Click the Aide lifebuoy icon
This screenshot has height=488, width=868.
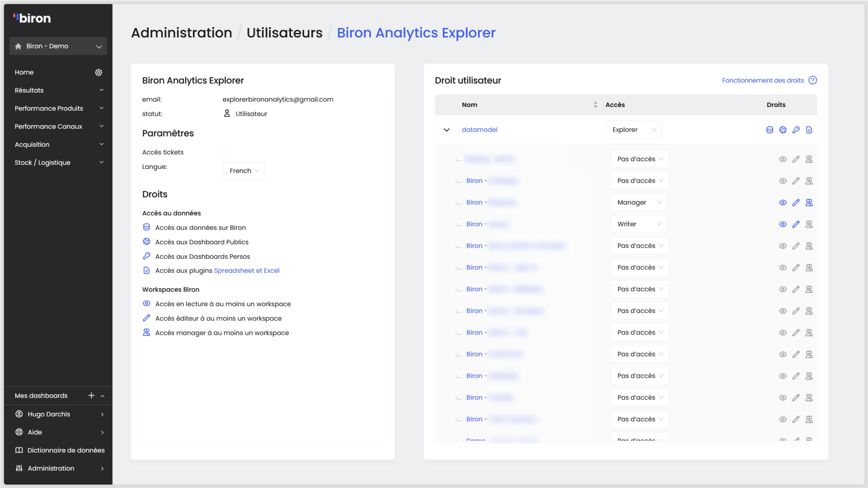19,432
